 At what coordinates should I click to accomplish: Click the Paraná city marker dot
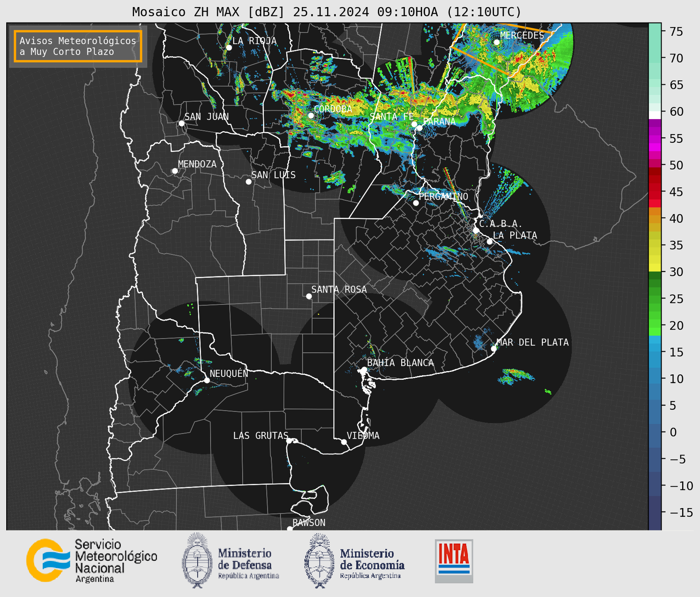click(x=420, y=128)
